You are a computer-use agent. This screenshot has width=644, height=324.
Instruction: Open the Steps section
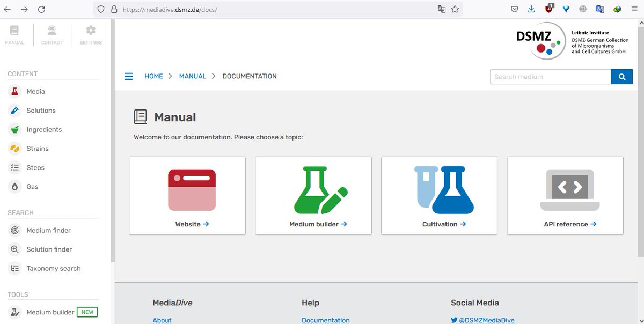[35, 167]
